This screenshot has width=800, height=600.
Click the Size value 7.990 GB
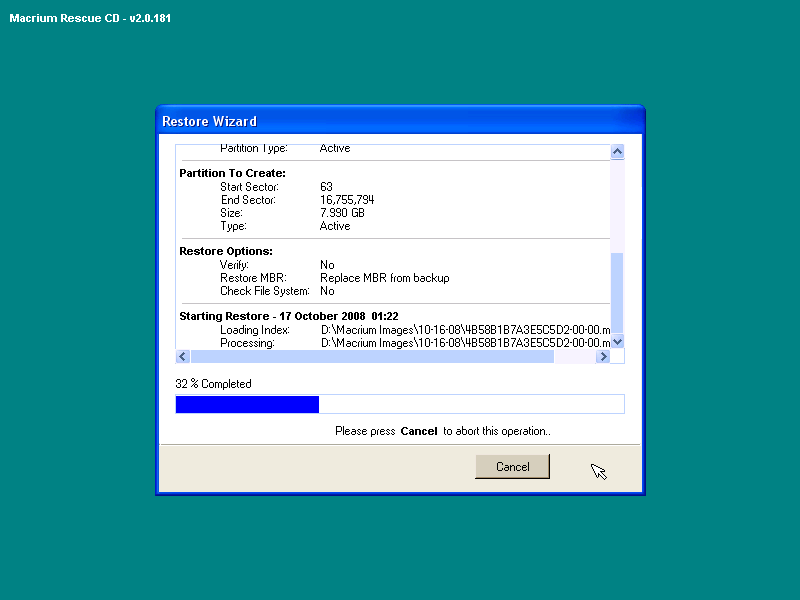point(342,213)
